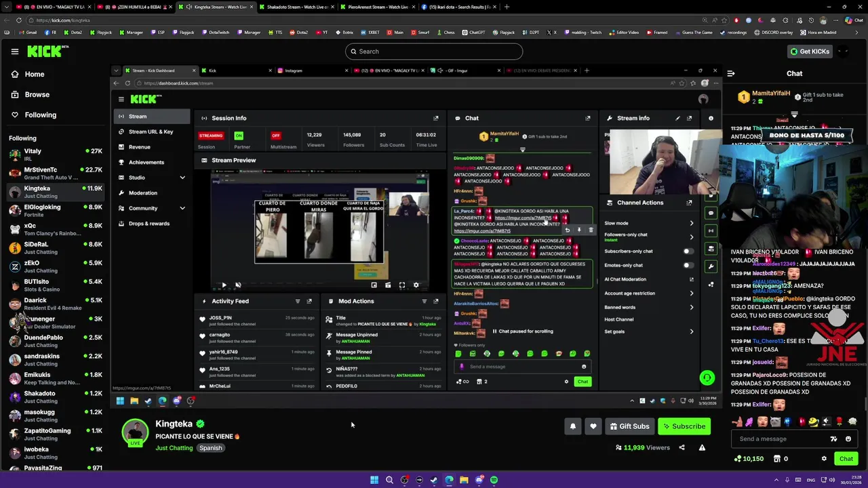Open File Explorer on the taskbar
The height and width of the screenshot is (488, 868).
click(x=464, y=480)
